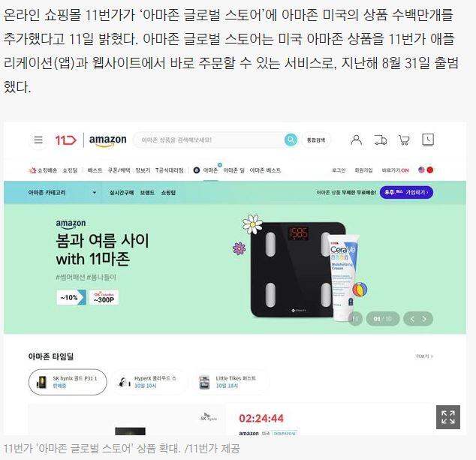The width and height of the screenshot is (476, 460).
Task: Click the Amazon search input field
Action: point(209,140)
